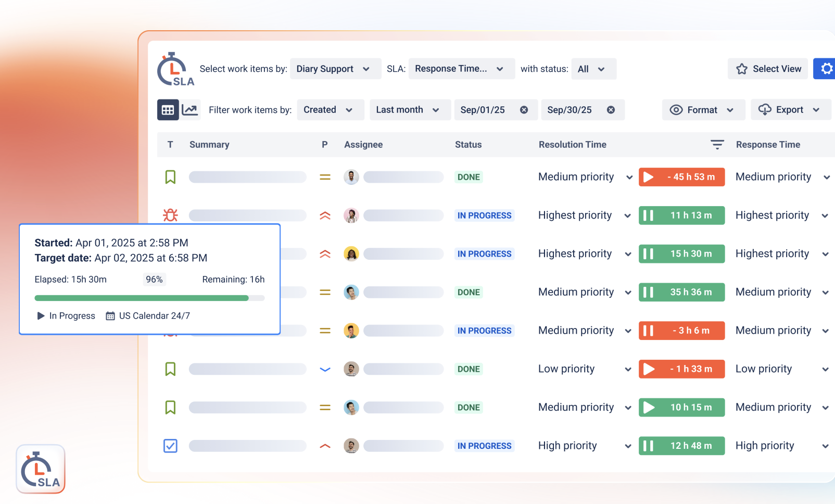Screen dimensions: 835x504
Task: Click the Select View button
Action: [768, 69]
